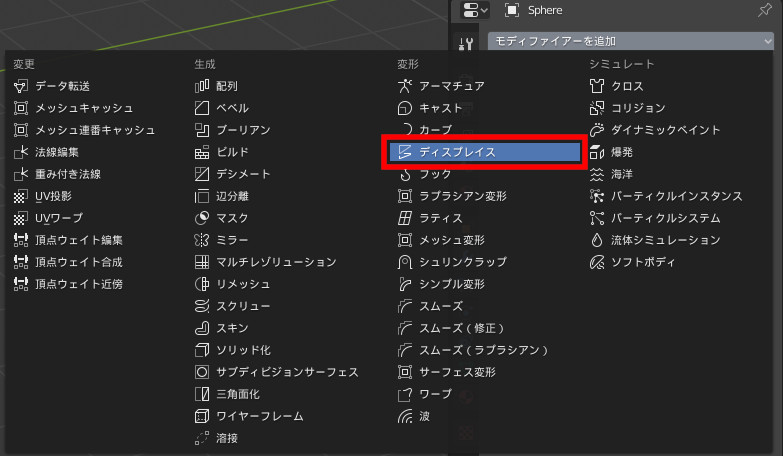Image resolution: width=783 pixels, height=456 pixels.
Task: Click the Screw (スクリュー) modifier icon
Action: [x=202, y=306]
